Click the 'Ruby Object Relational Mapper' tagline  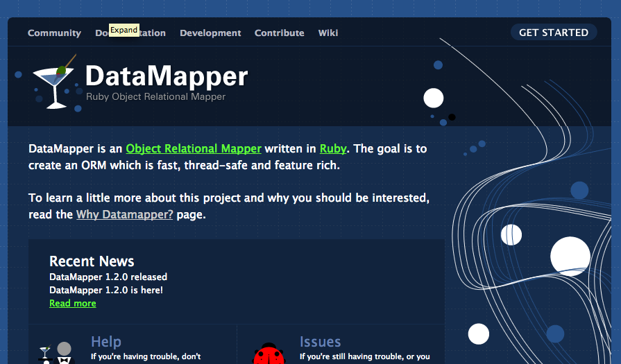[x=155, y=96]
